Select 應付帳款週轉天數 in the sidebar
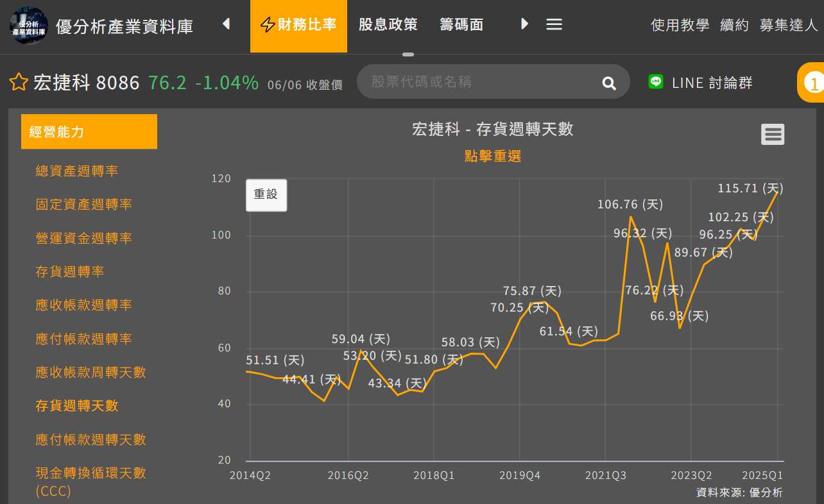The image size is (824, 504). pyautogui.click(x=91, y=439)
